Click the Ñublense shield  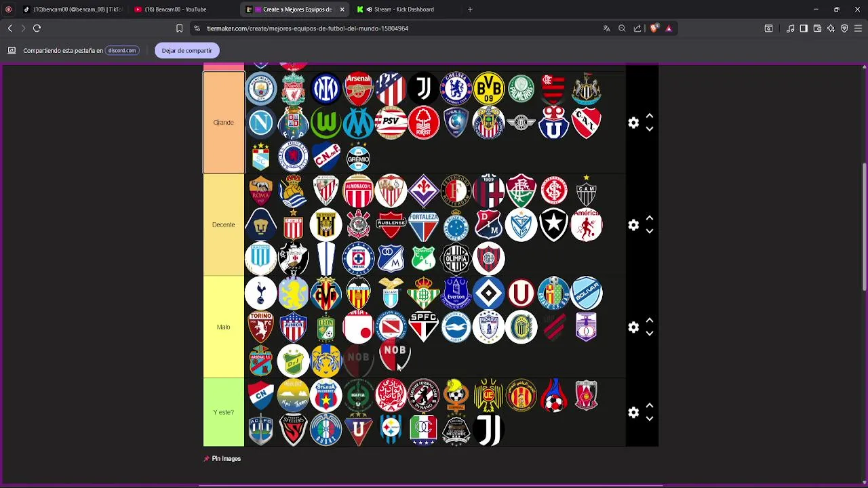point(391,225)
